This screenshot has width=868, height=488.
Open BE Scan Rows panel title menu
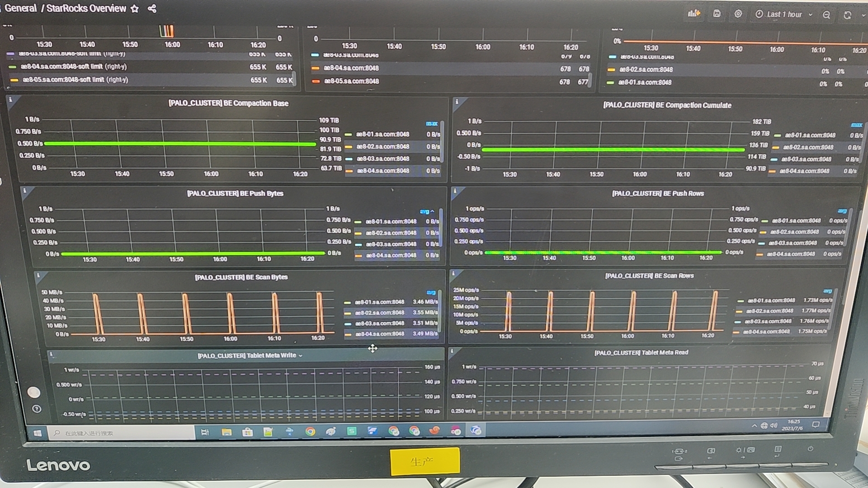[649, 276]
